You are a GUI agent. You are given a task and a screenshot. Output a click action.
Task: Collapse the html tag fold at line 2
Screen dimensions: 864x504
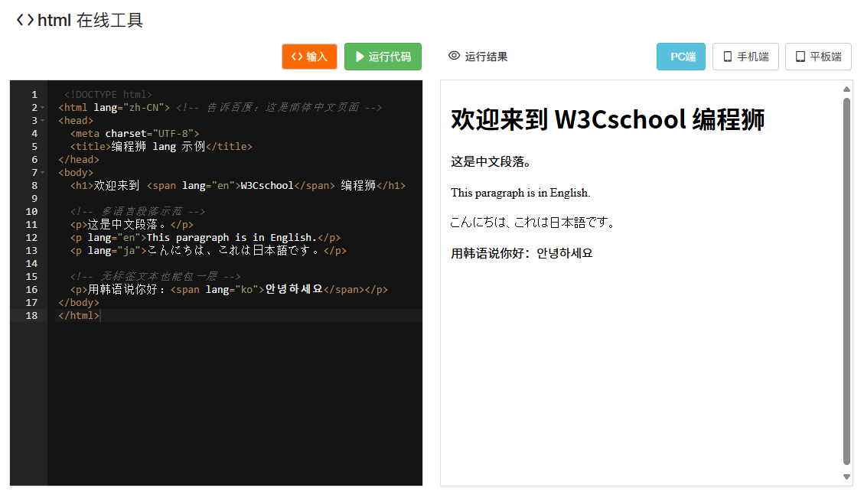pos(42,107)
